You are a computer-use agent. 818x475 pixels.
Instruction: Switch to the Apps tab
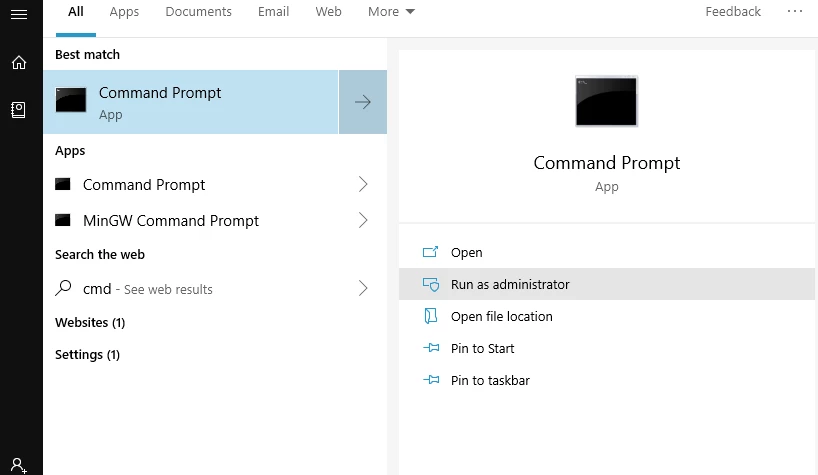(x=124, y=11)
